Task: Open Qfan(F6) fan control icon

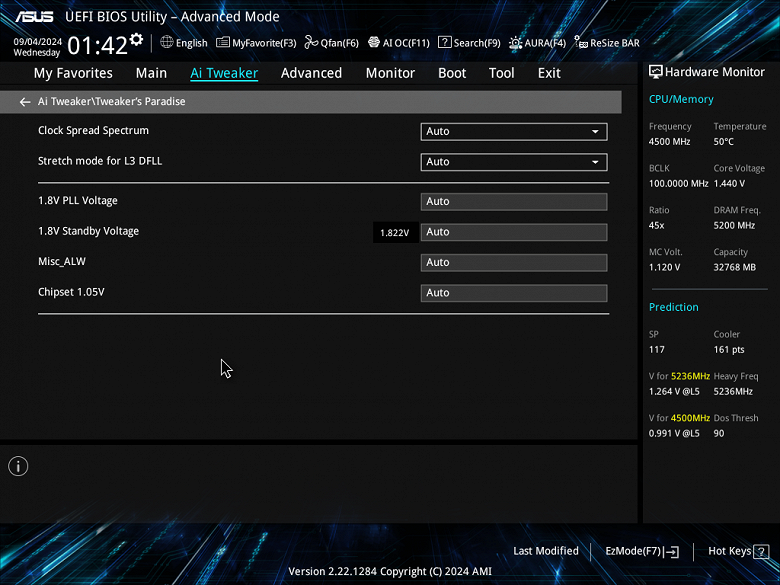Action: [311, 42]
